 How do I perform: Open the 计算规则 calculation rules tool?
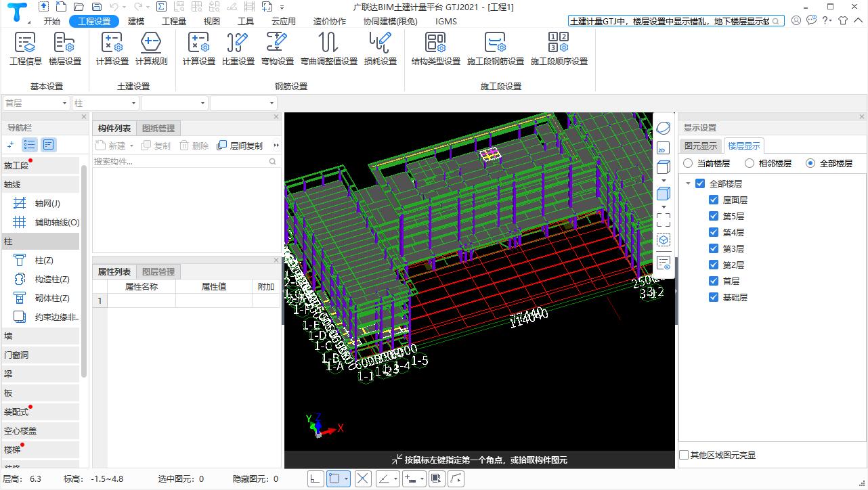click(152, 49)
